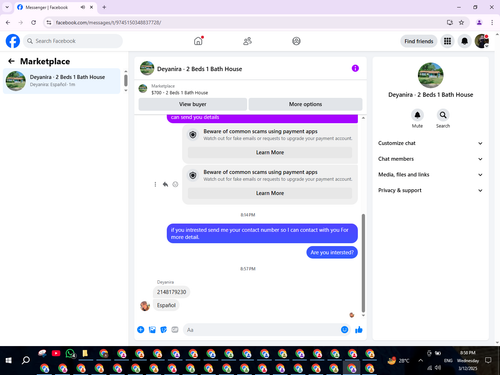Open the Friends icon in top navigation
Screen dimensions: 500x375
click(x=247, y=41)
